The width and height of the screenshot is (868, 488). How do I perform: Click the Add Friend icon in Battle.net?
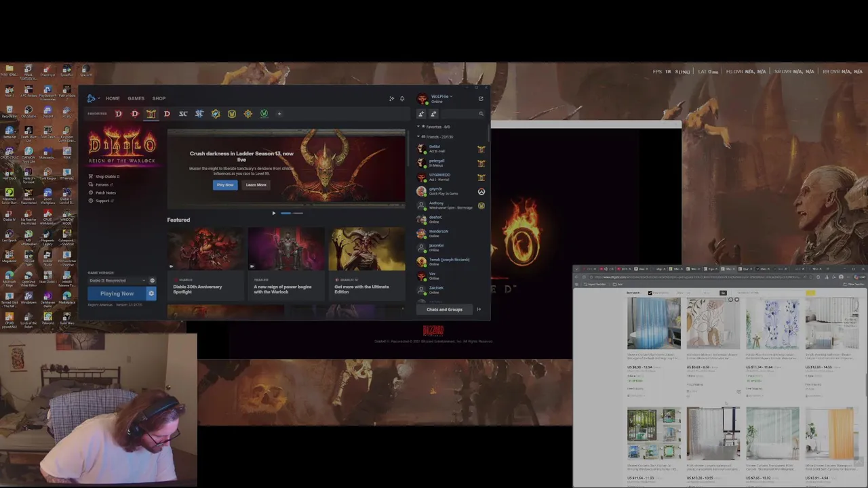(x=421, y=114)
